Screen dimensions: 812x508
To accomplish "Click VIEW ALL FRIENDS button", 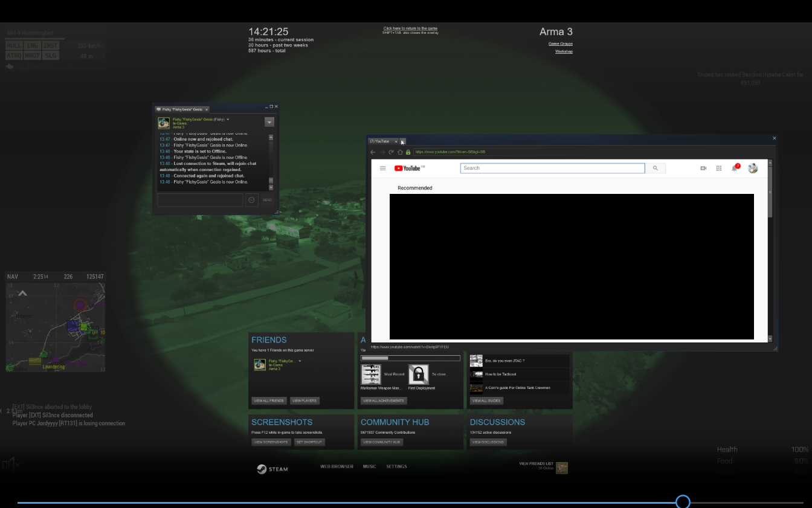I will click(x=269, y=400).
